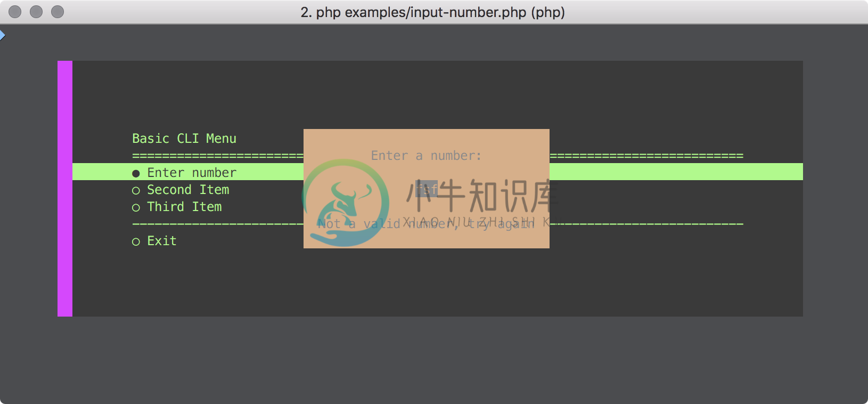Click the number input field in the dialog
This screenshot has height=404, width=868.
[427, 189]
